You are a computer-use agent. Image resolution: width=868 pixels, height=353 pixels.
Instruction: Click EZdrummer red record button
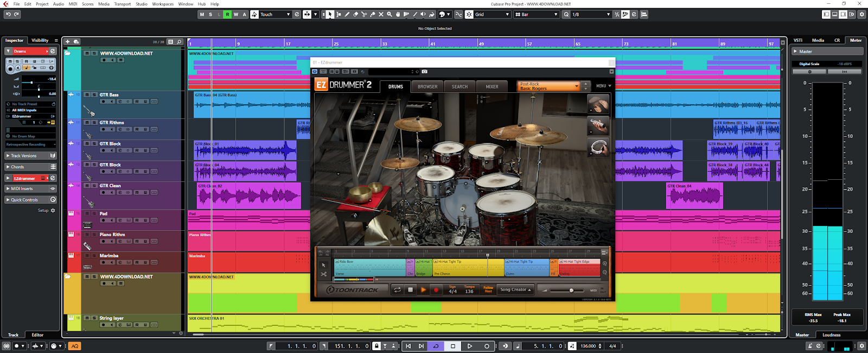click(x=436, y=290)
